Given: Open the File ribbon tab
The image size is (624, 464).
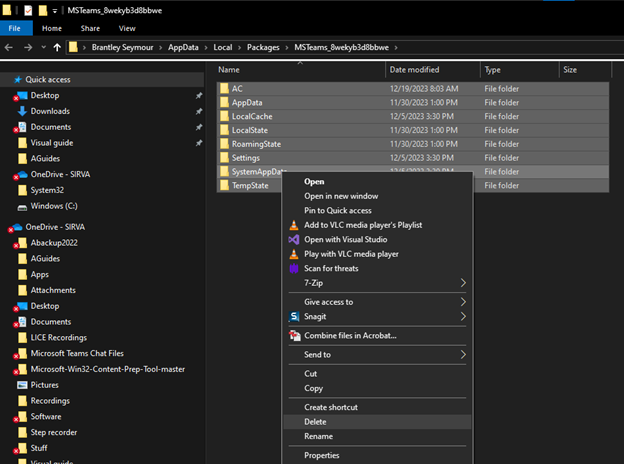Looking at the screenshot, I should coord(14,28).
